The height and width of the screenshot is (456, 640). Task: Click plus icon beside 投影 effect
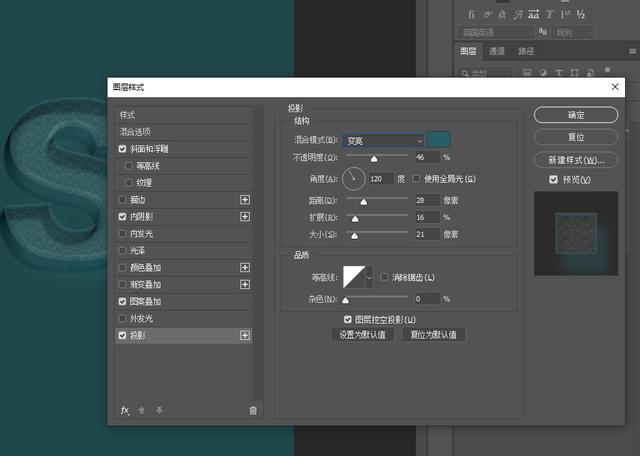245,336
